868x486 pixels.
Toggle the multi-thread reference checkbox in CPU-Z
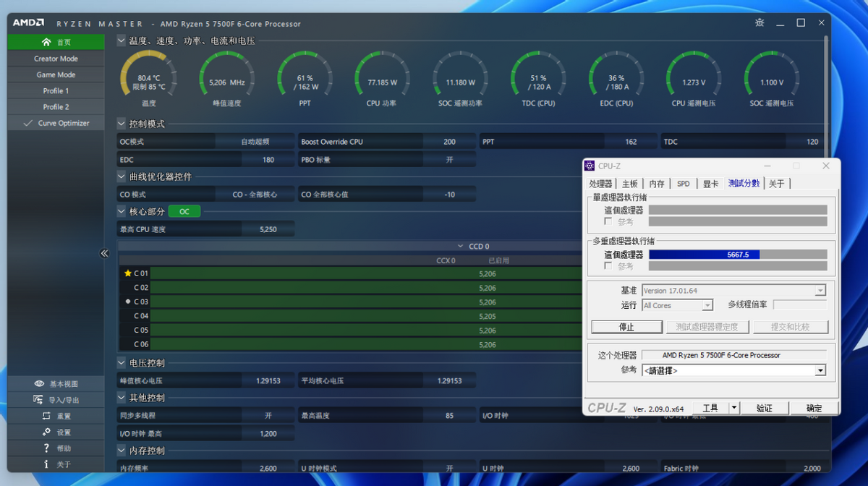coord(608,266)
